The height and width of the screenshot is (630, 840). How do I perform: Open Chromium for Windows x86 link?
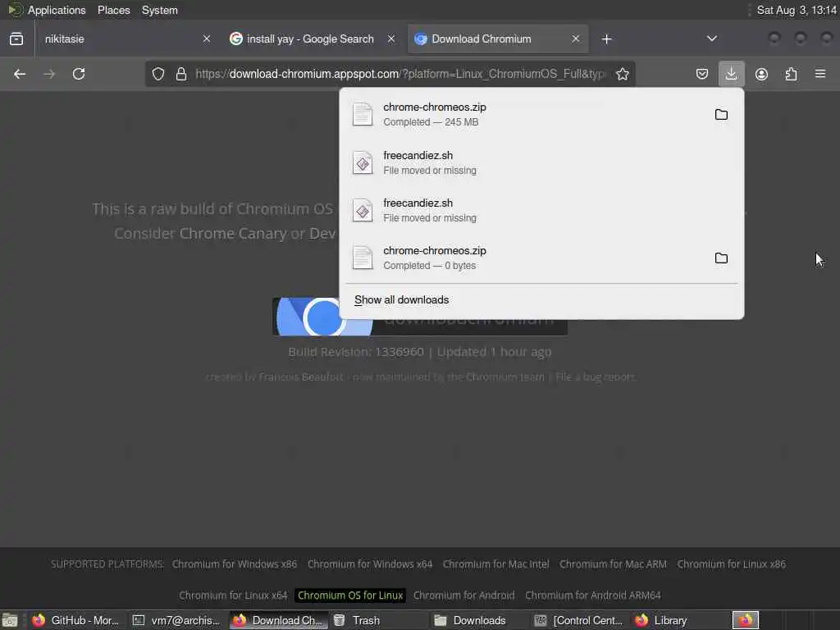click(x=234, y=564)
